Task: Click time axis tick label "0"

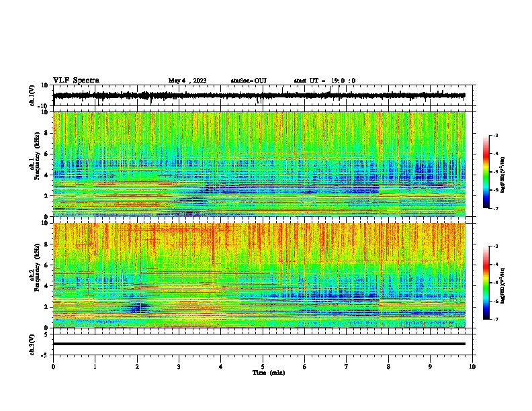Action: tap(53, 367)
